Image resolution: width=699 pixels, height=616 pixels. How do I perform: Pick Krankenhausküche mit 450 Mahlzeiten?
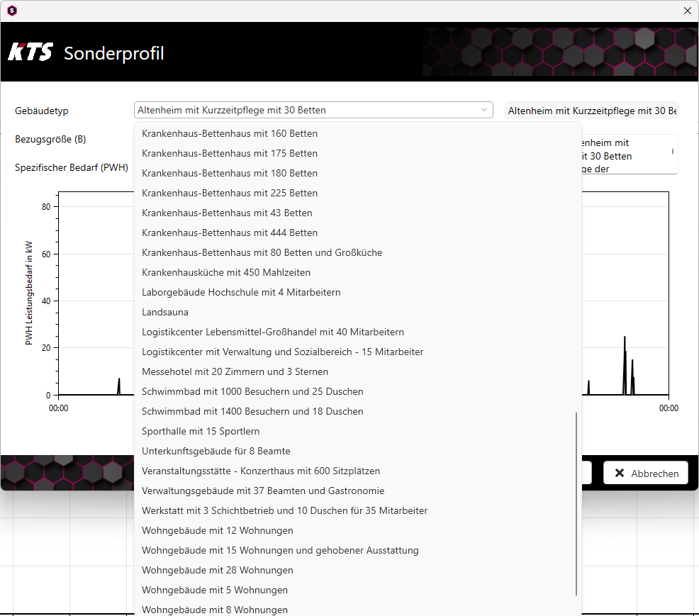[x=358, y=272]
